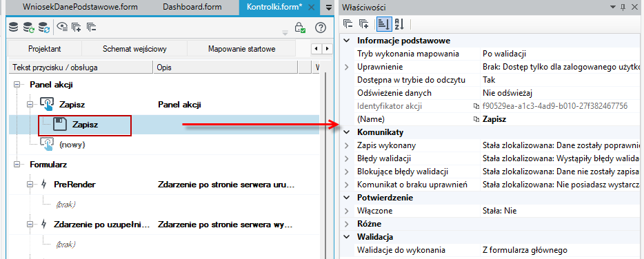Click the lightning icon of Zdarzenie po uzupełni...
Viewport: 644px width, 259px height.
click(x=44, y=225)
